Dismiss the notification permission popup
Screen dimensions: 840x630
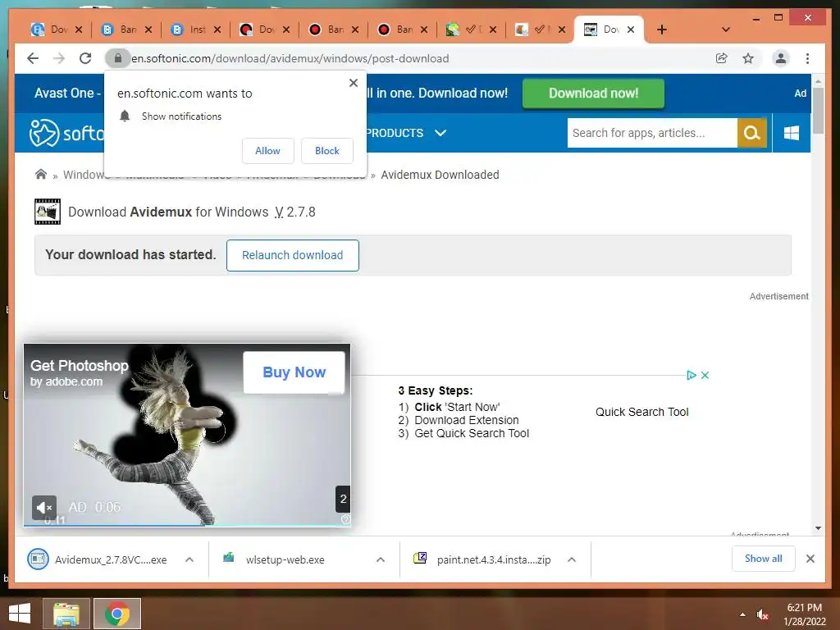pos(353,83)
